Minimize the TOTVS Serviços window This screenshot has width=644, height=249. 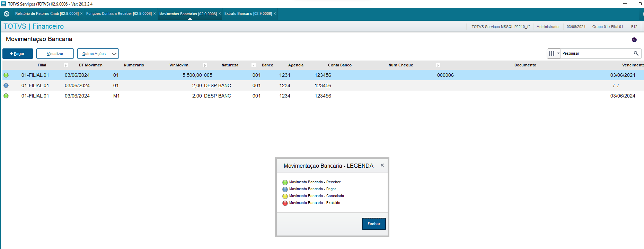click(625, 4)
